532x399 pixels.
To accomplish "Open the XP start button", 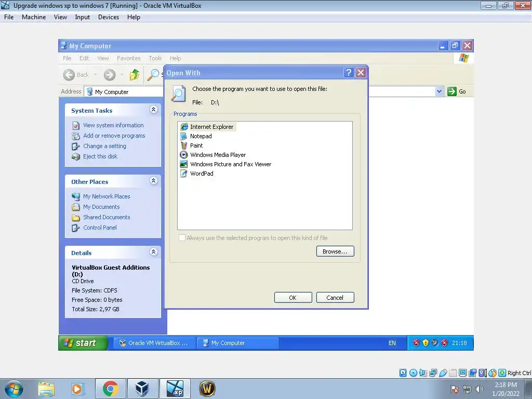I will click(x=83, y=343).
